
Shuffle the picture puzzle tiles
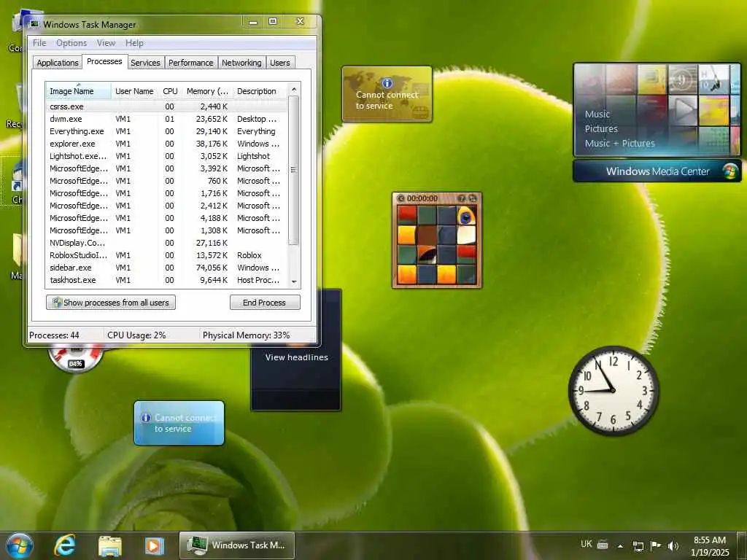(472, 198)
